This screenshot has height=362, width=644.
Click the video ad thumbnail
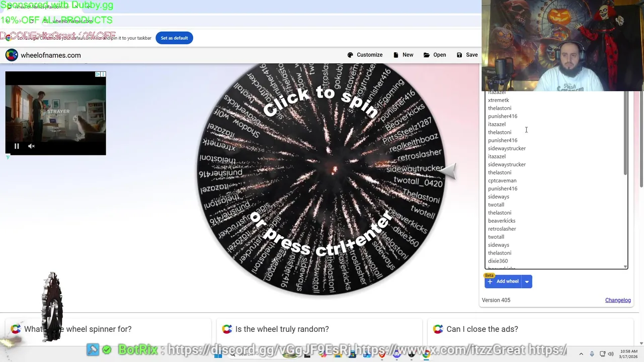(x=56, y=113)
